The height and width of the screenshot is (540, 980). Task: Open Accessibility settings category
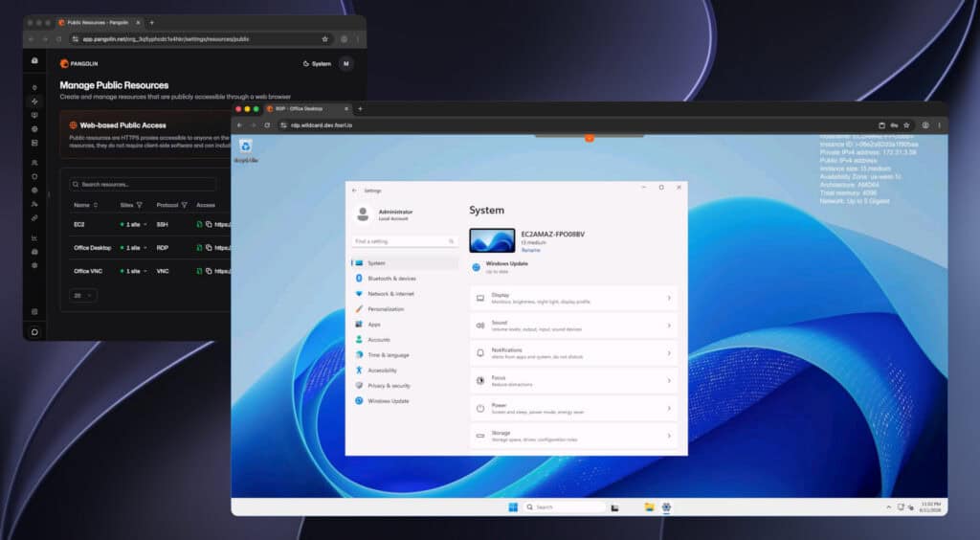coord(405,370)
